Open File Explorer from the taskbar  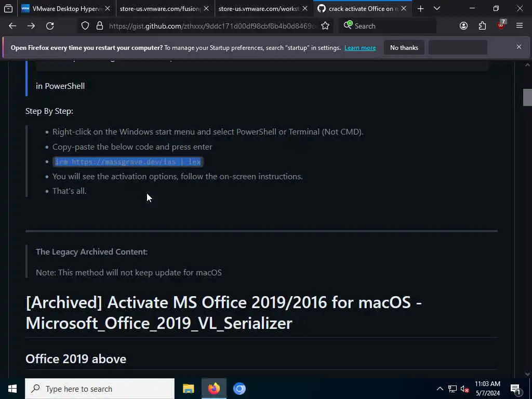[x=188, y=389]
